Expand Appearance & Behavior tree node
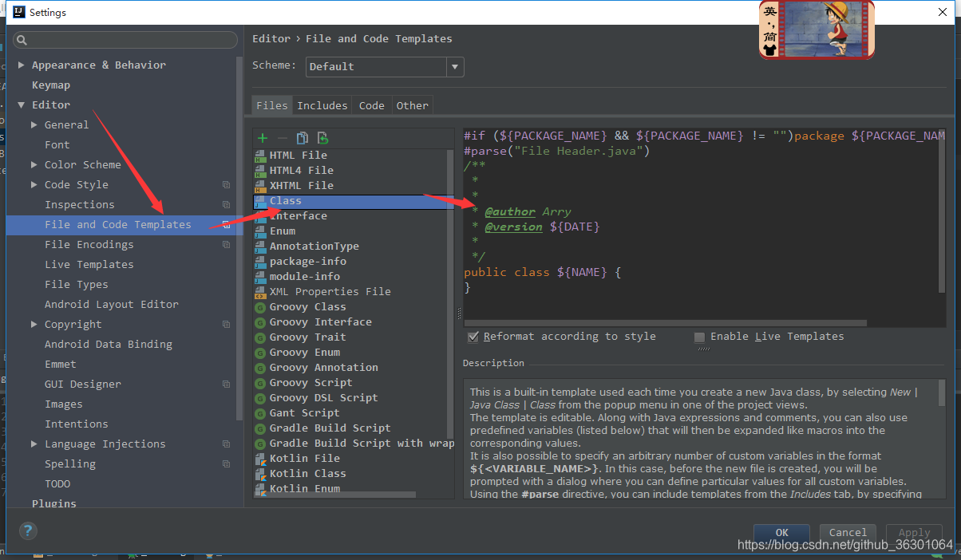961x560 pixels. (22, 65)
